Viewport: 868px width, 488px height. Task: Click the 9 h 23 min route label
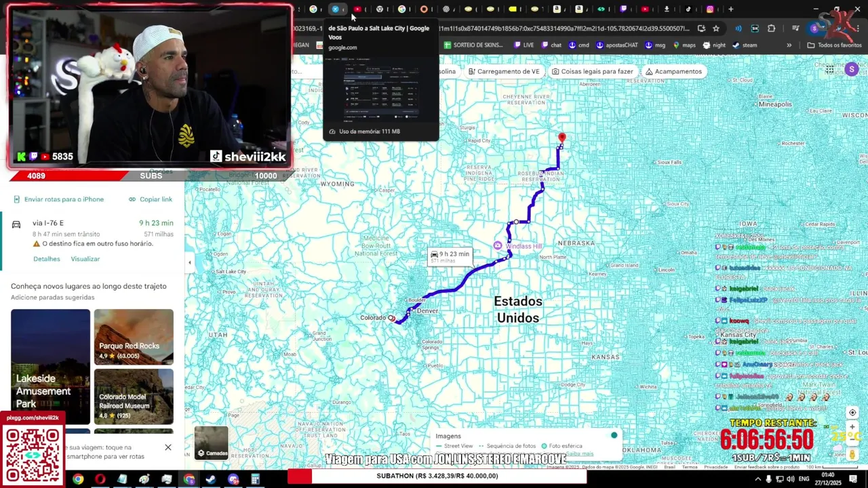click(x=450, y=257)
